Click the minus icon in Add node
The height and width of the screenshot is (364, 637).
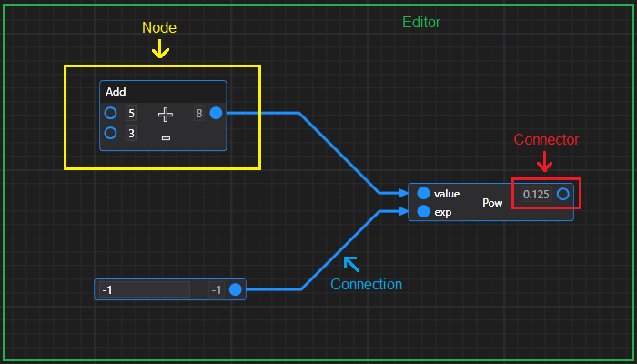click(166, 138)
